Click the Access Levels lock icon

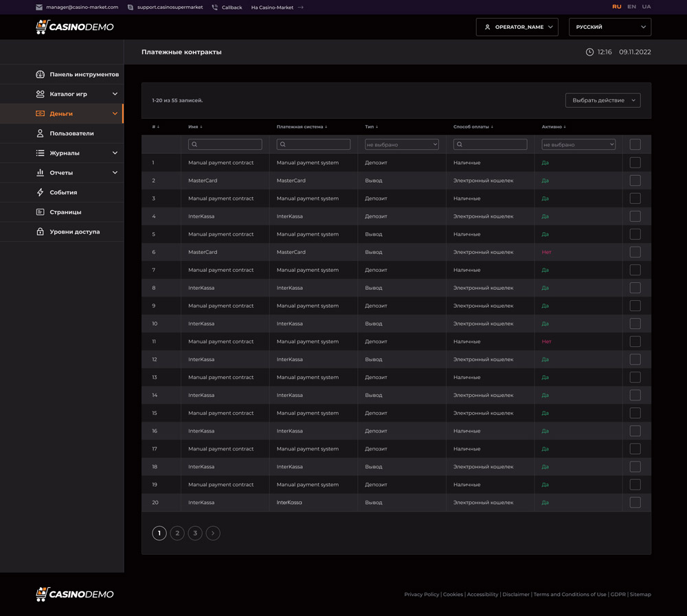click(x=40, y=231)
